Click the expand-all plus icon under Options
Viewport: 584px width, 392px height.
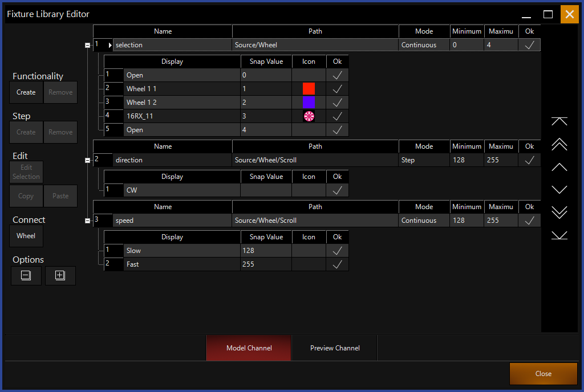coord(60,276)
